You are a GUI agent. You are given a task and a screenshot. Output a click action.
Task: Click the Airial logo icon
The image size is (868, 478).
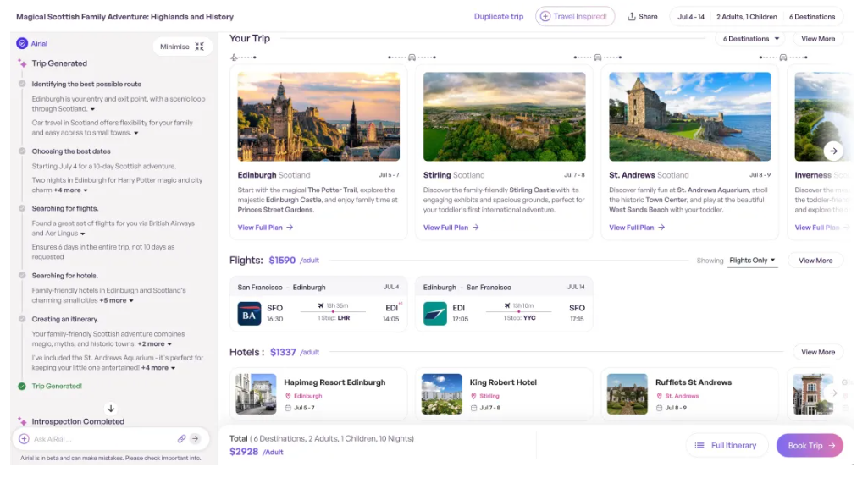[x=22, y=43]
